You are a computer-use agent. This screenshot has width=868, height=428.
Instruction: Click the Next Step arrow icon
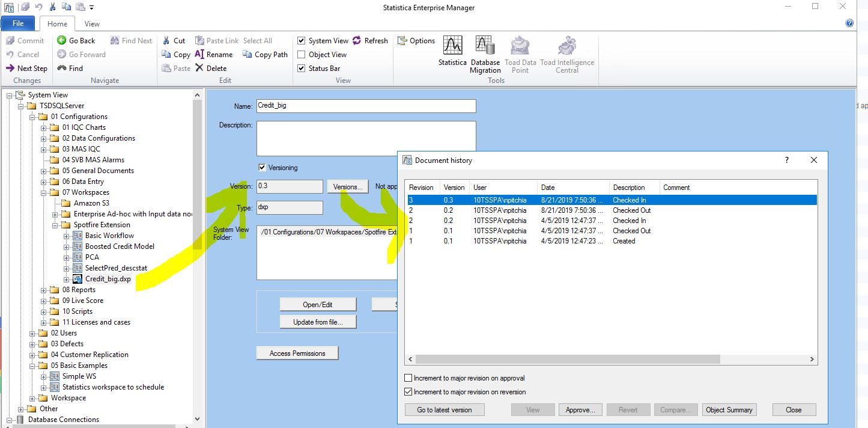click(x=10, y=69)
